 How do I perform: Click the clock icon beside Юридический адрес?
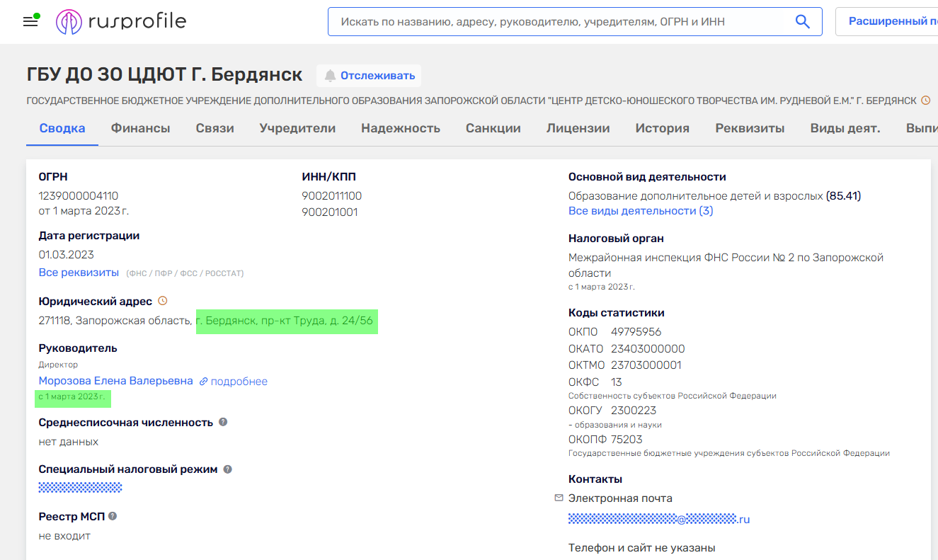pos(162,301)
